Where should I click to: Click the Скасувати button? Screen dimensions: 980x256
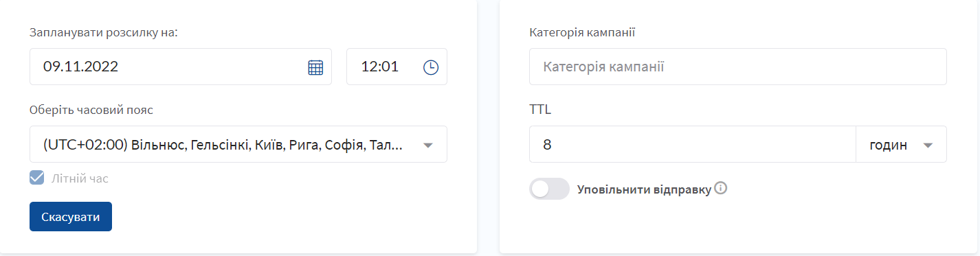pos(71,217)
